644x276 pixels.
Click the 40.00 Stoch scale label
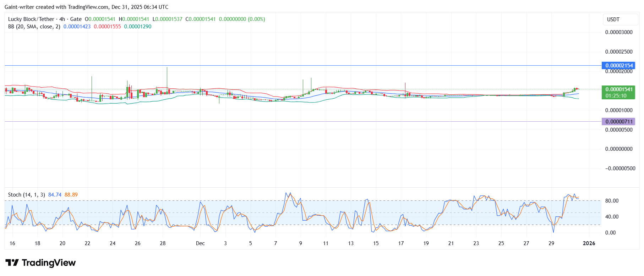[x=612, y=217]
